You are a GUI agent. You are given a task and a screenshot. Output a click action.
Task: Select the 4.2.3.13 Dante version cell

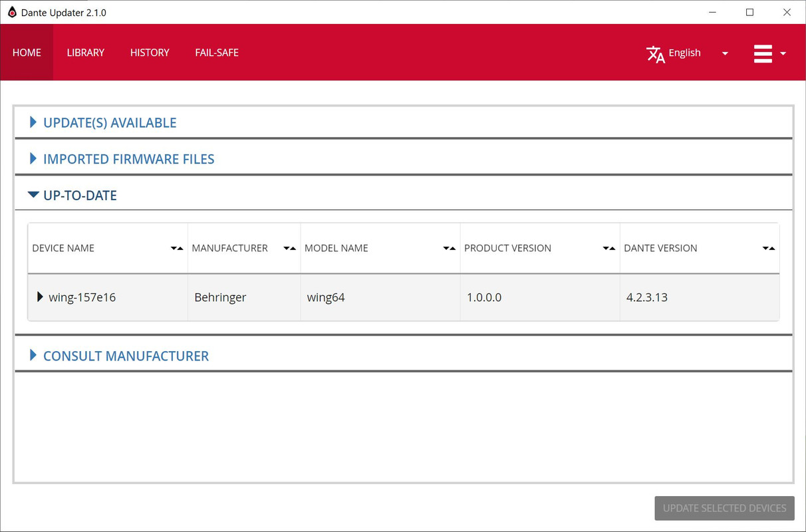tap(700, 297)
